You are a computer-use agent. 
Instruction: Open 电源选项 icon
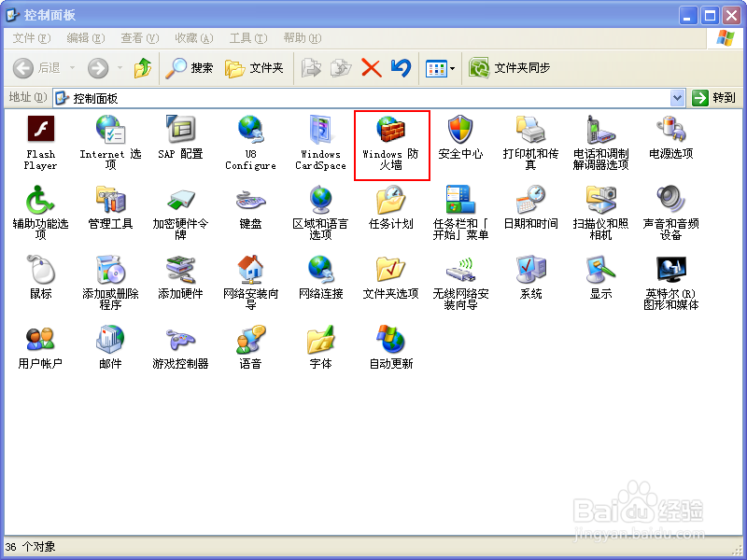[670, 137]
